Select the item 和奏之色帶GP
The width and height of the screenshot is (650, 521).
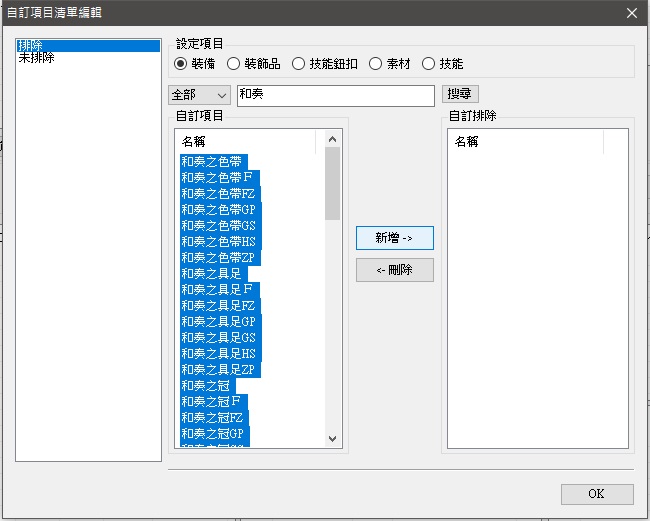pos(221,210)
